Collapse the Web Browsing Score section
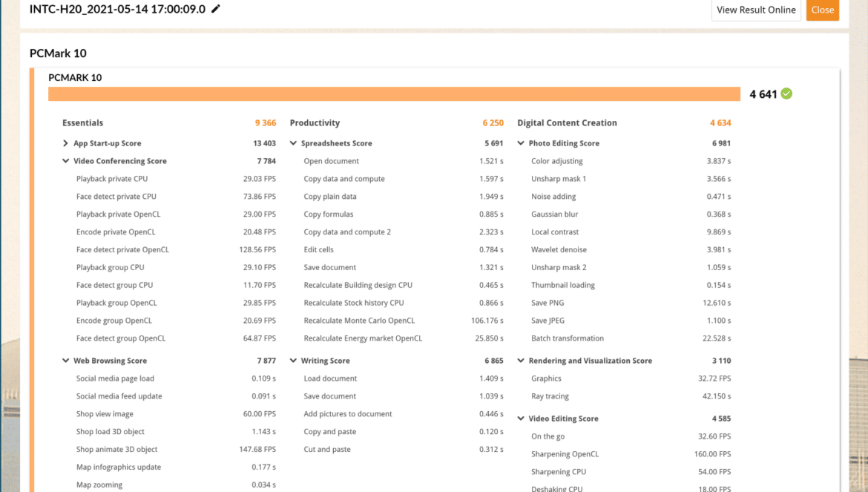868x492 pixels. click(x=66, y=361)
